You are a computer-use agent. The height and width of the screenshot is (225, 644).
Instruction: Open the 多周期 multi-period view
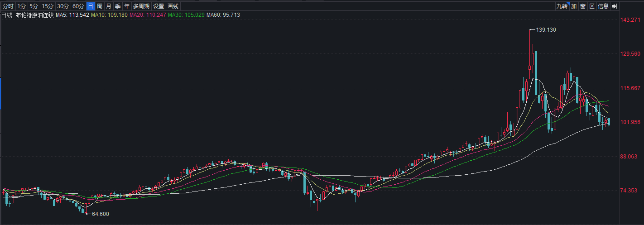(141, 6)
